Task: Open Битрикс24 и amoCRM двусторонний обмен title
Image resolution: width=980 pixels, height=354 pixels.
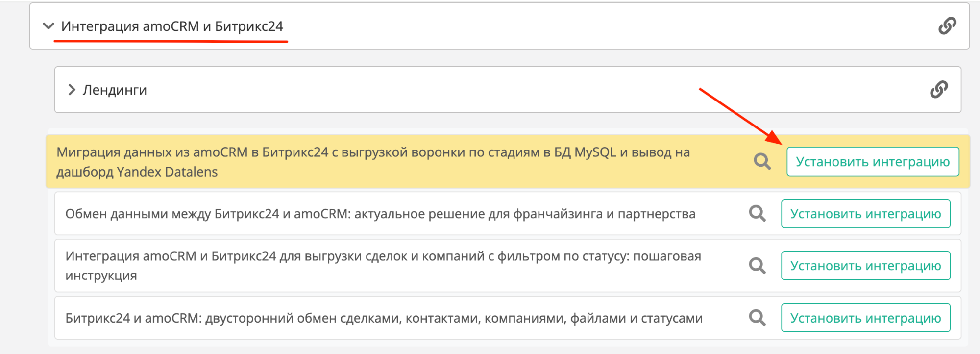Action: 384,318
